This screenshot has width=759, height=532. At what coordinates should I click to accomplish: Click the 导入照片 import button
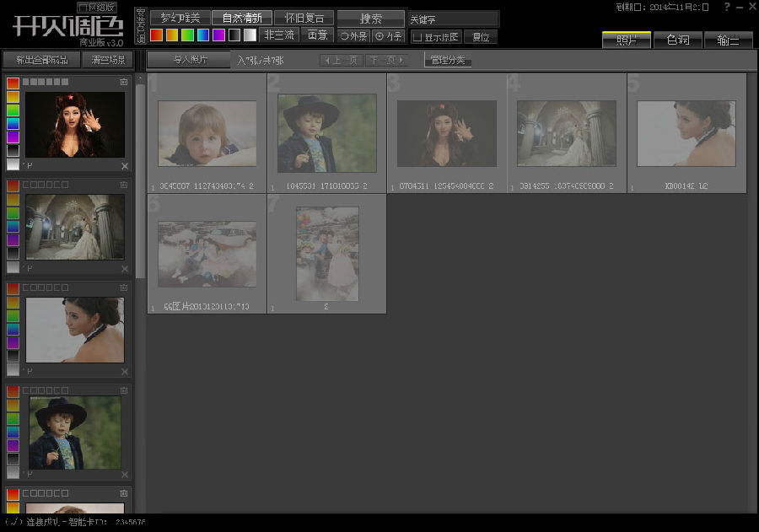tap(189, 60)
